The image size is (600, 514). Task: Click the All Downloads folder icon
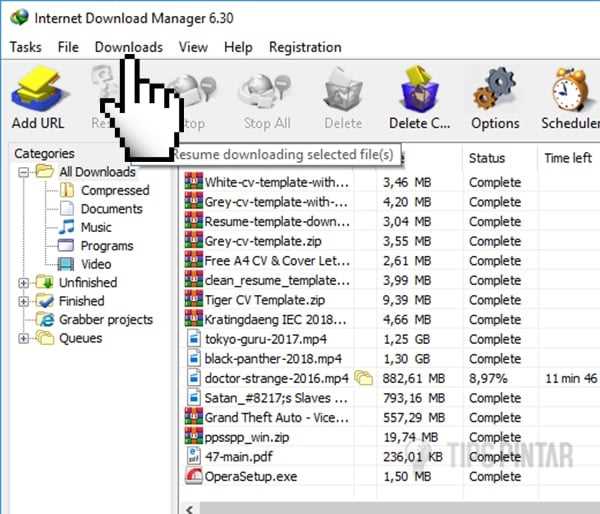pyautogui.click(x=44, y=171)
